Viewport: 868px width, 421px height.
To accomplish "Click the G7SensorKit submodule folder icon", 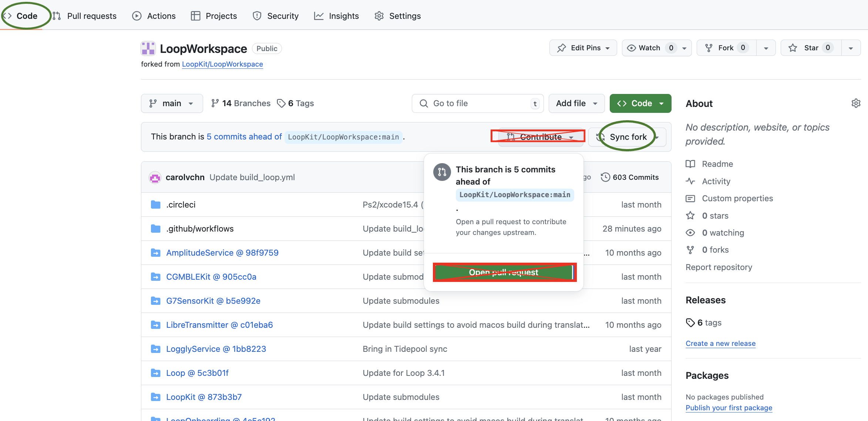I will coord(156,301).
